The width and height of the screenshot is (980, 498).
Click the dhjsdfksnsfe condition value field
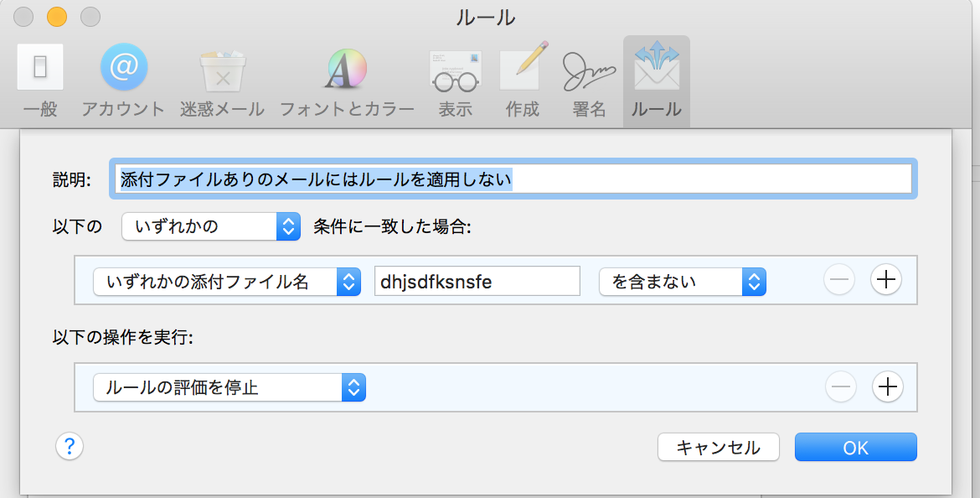tap(477, 282)
